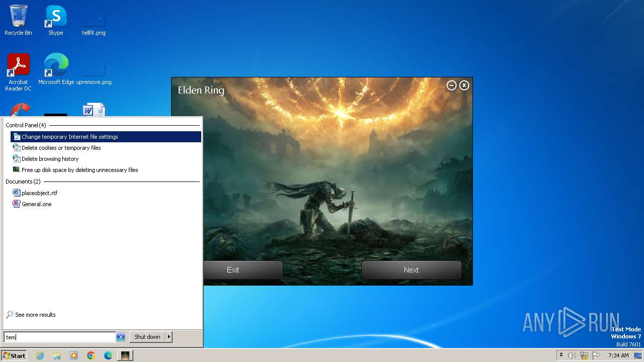Click the Show desktop button in tray
The image size is (644, 362).
pos(639,355)
